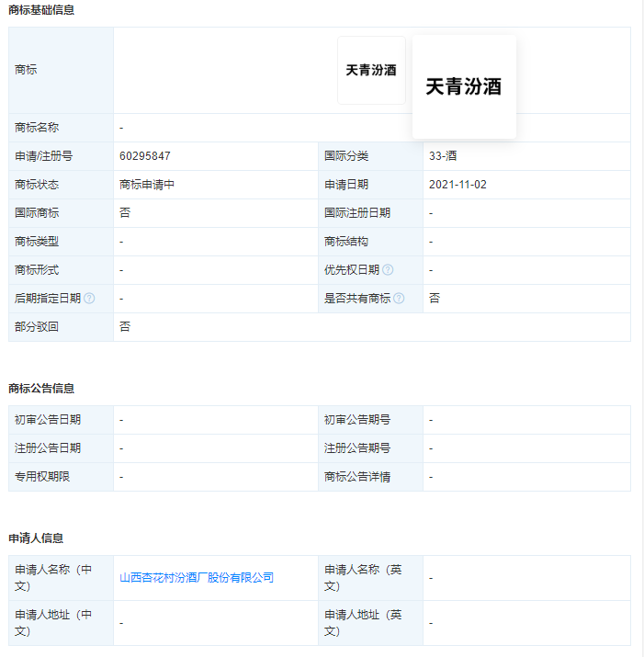Click the 初审公告日期 label cell
Image resolution: width=644 pixels, height=657 pixels.
(x=62, y=420)
